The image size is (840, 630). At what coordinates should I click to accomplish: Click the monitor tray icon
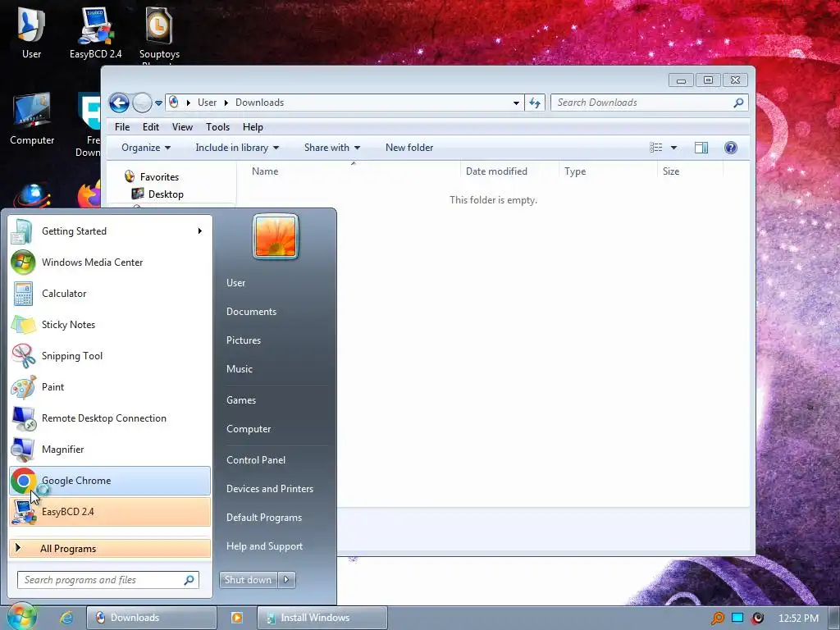click(x=737, y=618)
